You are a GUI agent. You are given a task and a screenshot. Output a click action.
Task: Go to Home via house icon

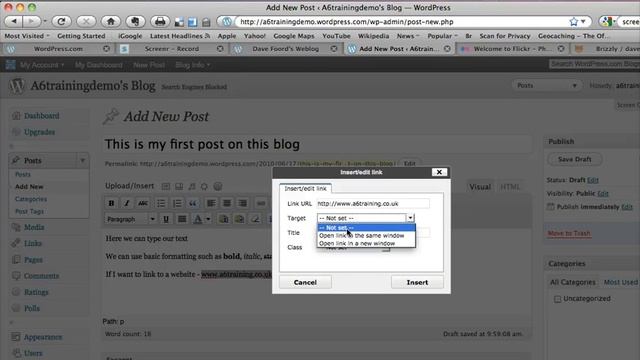pyautogui.click(x=111, y=21)
